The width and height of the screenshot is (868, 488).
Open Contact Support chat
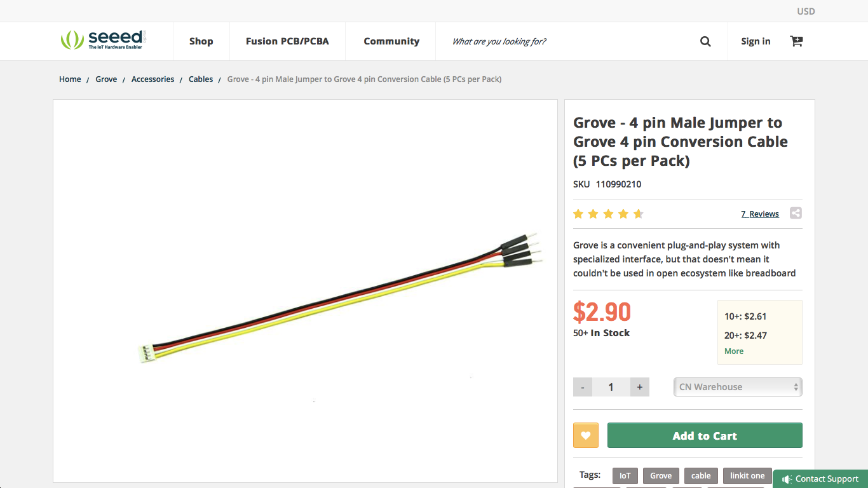tap(820, 479)
